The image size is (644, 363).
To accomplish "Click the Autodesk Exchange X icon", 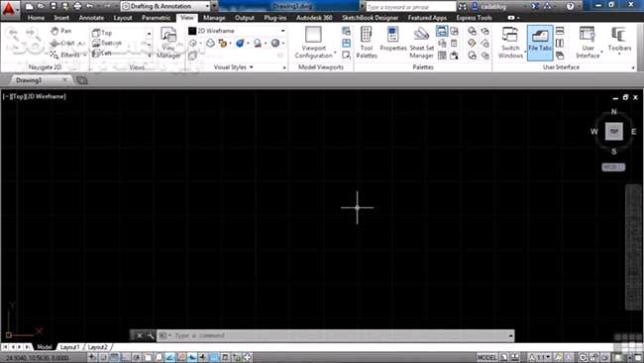I will tap(535, 6).
